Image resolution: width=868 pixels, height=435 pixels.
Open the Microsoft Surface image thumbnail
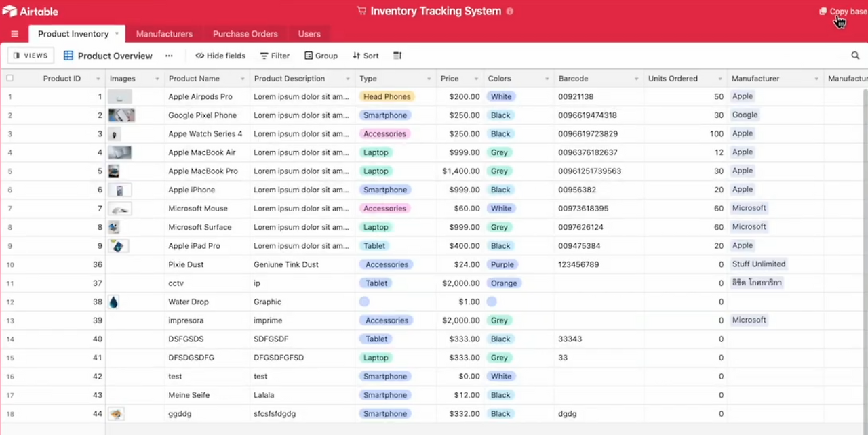[x=114, y=227]
